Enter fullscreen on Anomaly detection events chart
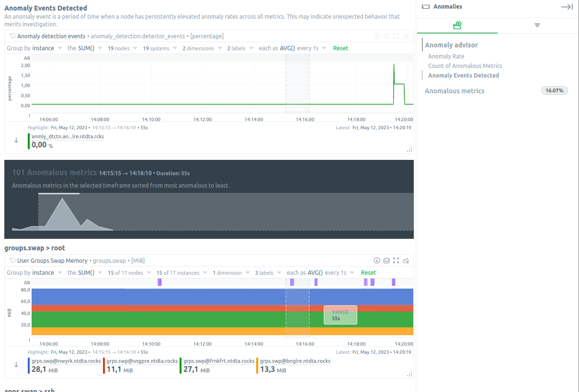This screenshot has width=579, height=392. point(395,36)
